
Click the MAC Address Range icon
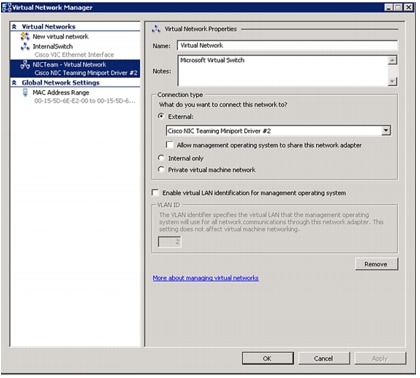click(25, 93)
